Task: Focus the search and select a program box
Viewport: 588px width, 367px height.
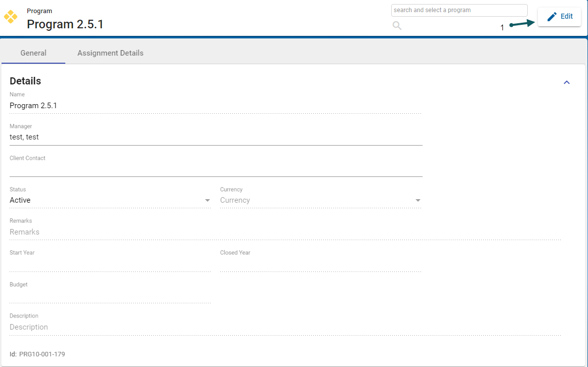Action: 458,10
